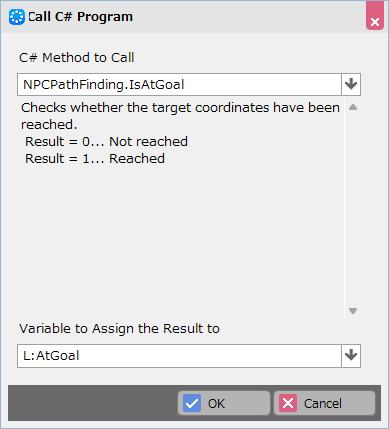Click the blue checkmark icon on OK

click(x=192, y=403)
